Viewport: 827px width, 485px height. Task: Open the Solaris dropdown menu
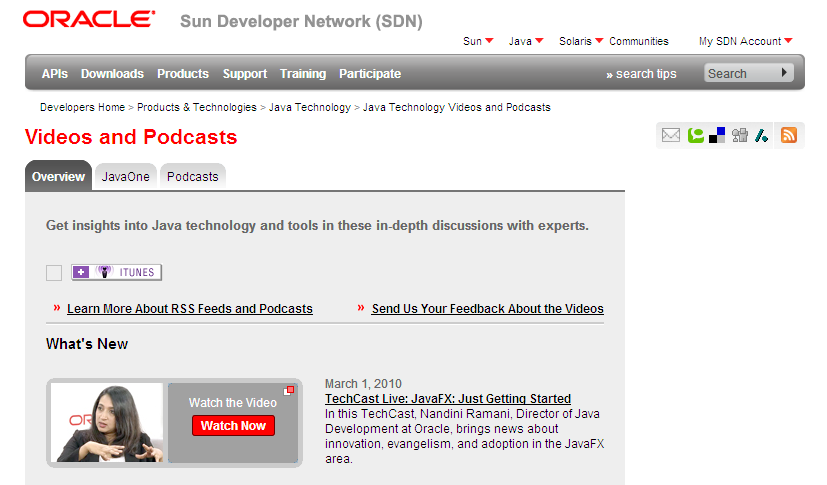[x=580, y=41]
